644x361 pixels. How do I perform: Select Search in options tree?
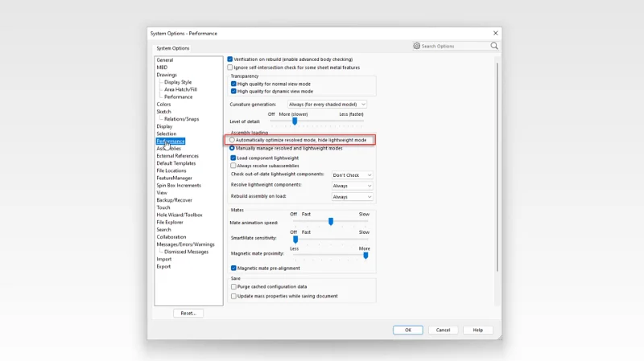pyautogui.click(x=163, y=230)
